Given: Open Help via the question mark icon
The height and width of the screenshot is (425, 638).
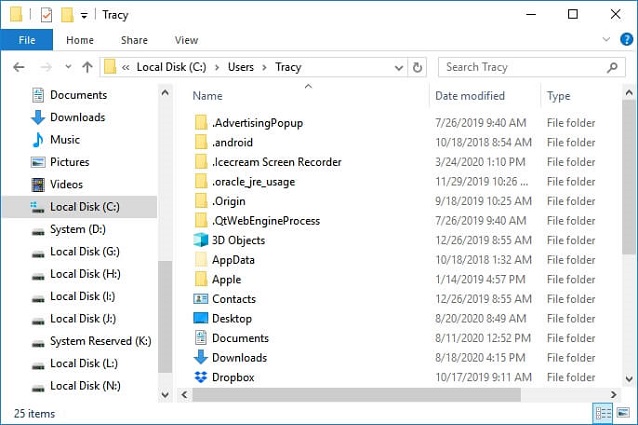Looking at the screenshot, I should pyautogui.click(x=626, y=39).
